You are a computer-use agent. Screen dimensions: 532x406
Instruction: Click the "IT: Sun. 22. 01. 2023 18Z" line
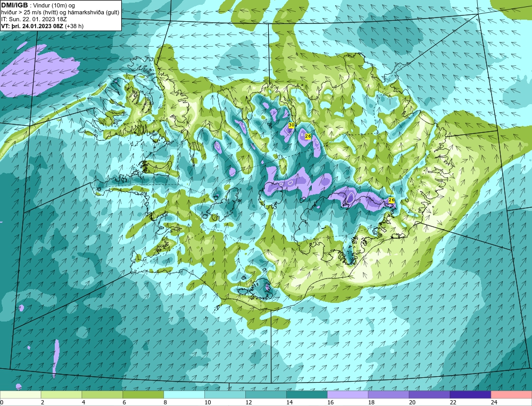pos(34,19)
